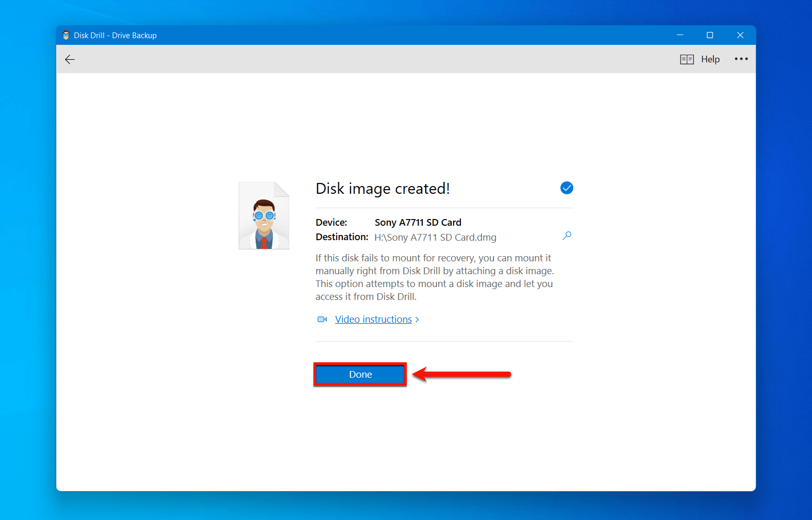The image size is (812, 520).
Task: Open the Video instructions link
Action: 373,320
